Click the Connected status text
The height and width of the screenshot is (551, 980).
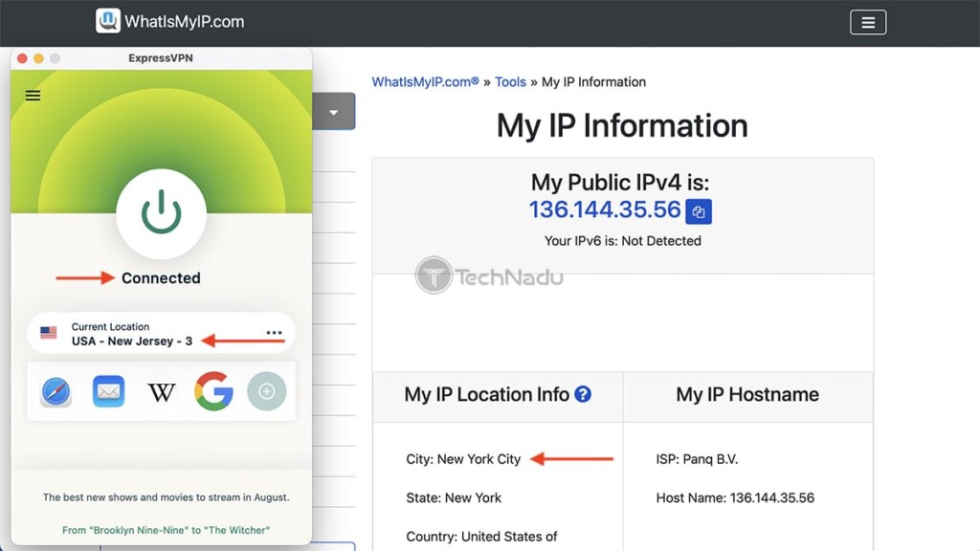[161, 278]
